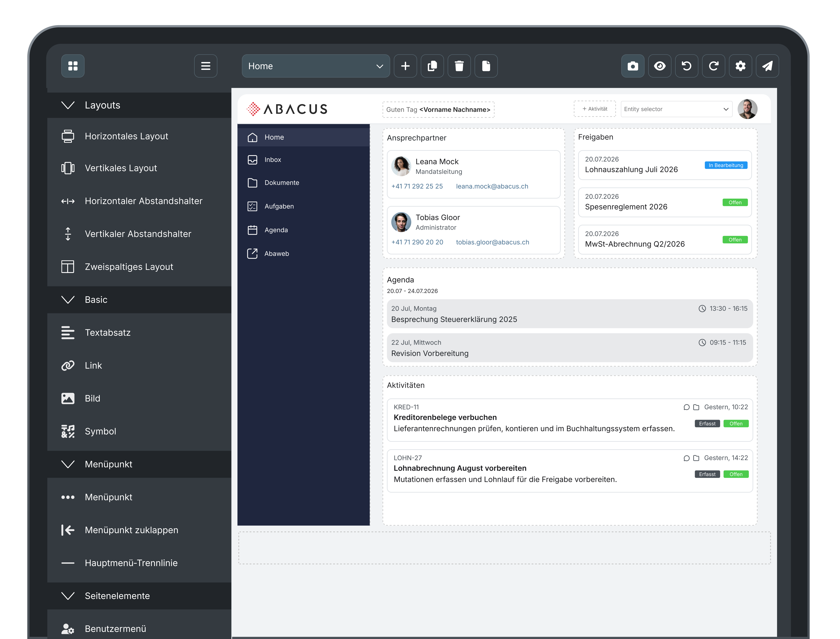Open Agenda in preview navigation
Screen dimensions: 840x639
(303, 230)
